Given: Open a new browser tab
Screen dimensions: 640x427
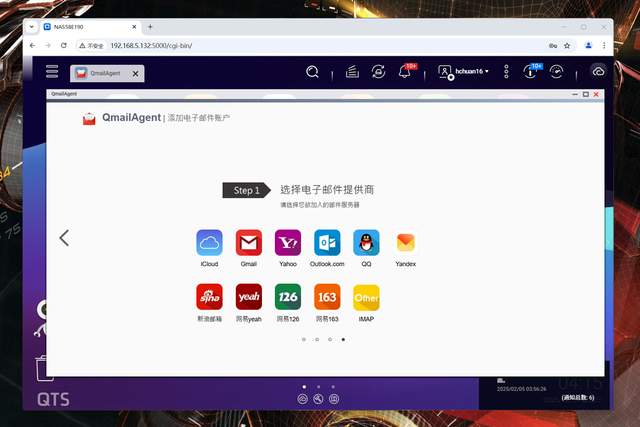Looking at the screenshot, I should point(150,27).
